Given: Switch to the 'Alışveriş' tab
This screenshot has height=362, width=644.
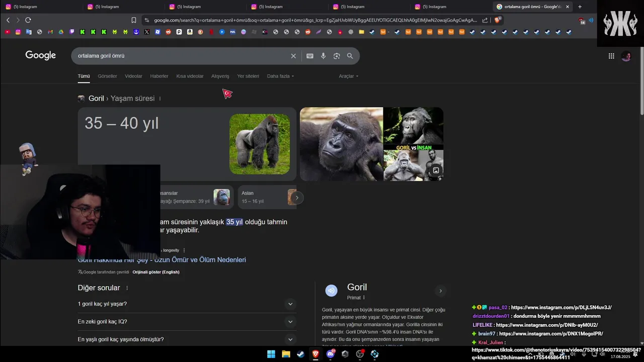Looking at the screenshot, I should (220, 76).
